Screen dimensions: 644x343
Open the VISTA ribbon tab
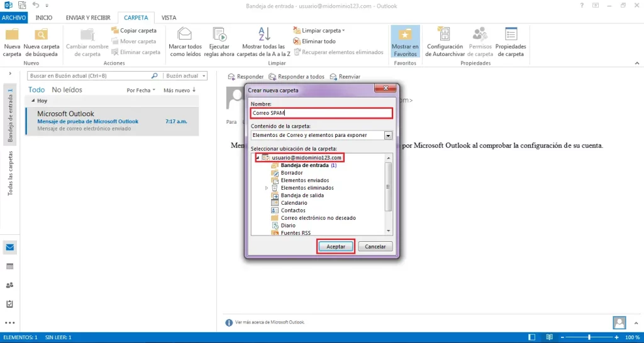coord(169,18)
